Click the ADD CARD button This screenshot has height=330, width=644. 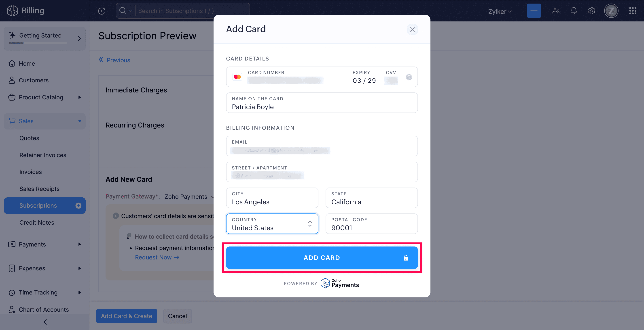click(x=322, y=257)
